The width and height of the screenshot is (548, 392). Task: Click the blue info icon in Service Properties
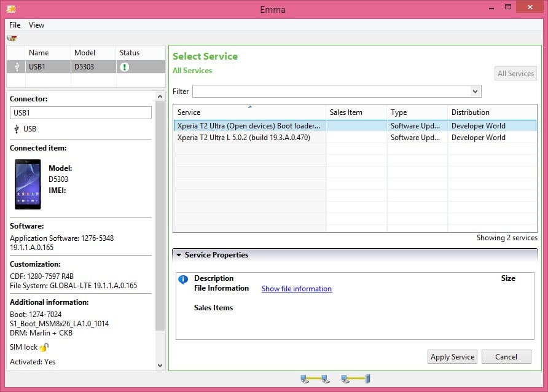182,280
